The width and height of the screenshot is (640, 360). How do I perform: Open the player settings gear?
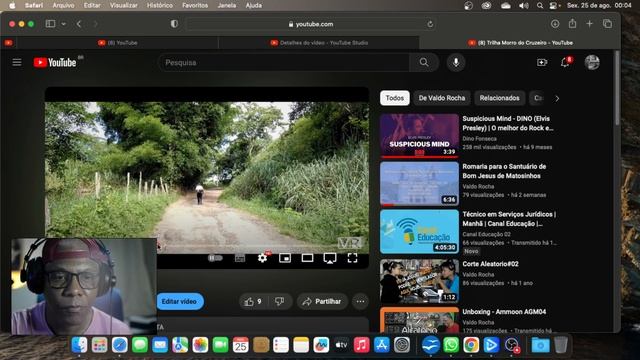coord(262,258)
